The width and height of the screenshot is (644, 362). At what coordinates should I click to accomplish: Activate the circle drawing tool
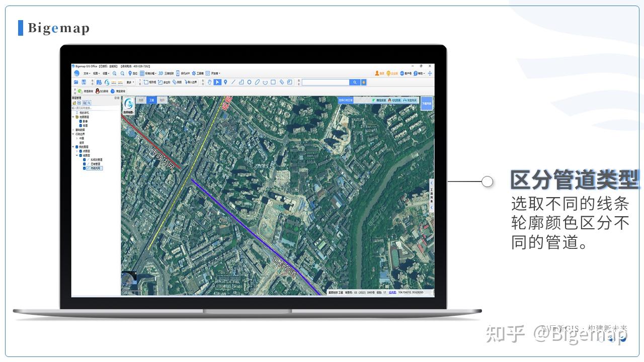250,81
